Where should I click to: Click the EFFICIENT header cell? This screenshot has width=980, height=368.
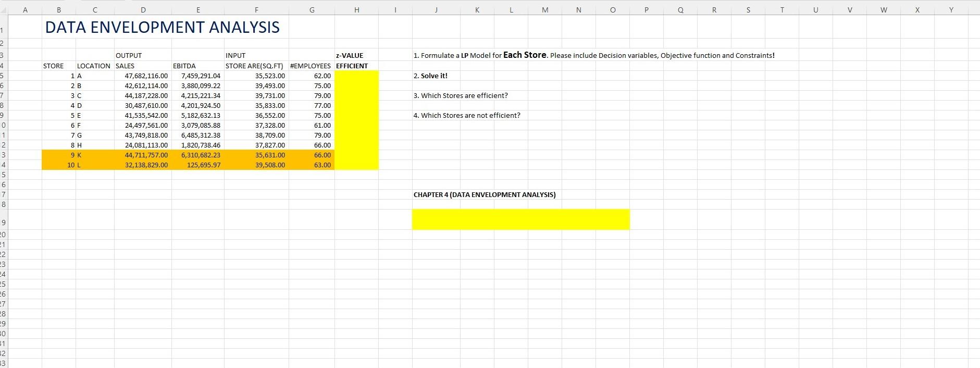point(352,66)
